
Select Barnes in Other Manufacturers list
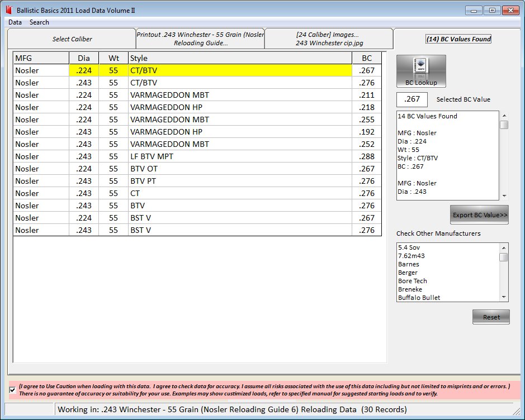pos(409,264)
